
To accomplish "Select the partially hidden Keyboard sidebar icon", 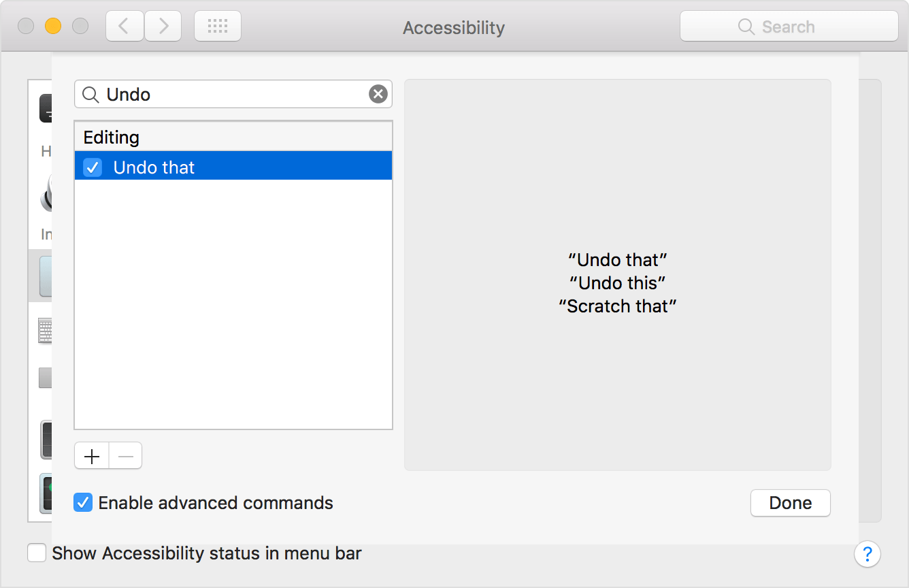I will click(x=45, y=331).
